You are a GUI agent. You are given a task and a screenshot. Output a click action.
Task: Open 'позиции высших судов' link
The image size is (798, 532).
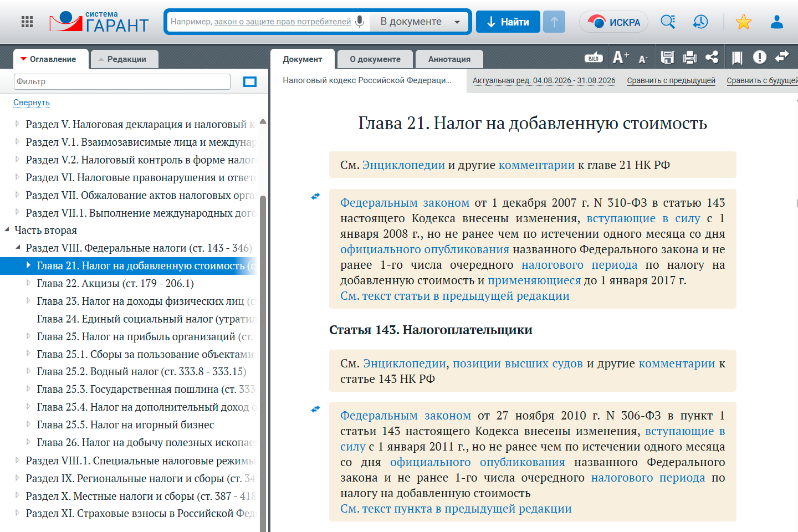[518, 364]
